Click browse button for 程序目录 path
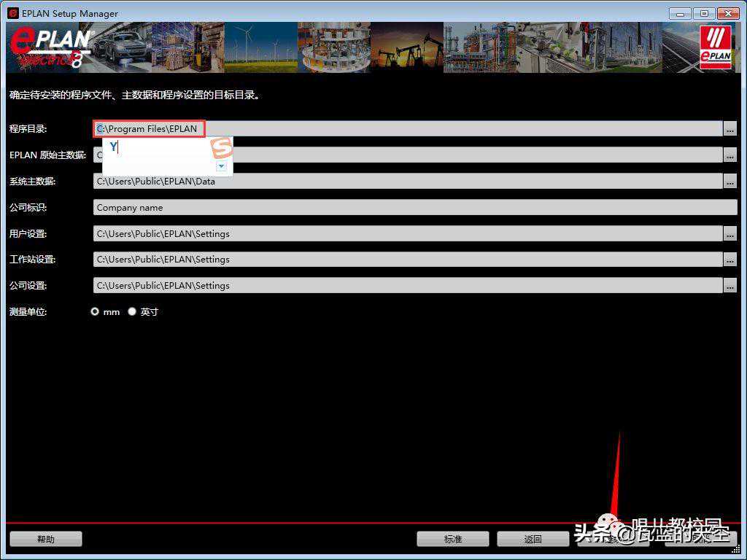Image resolution: width=747 pixels, height=560 pixels. (x=730, y=129)
